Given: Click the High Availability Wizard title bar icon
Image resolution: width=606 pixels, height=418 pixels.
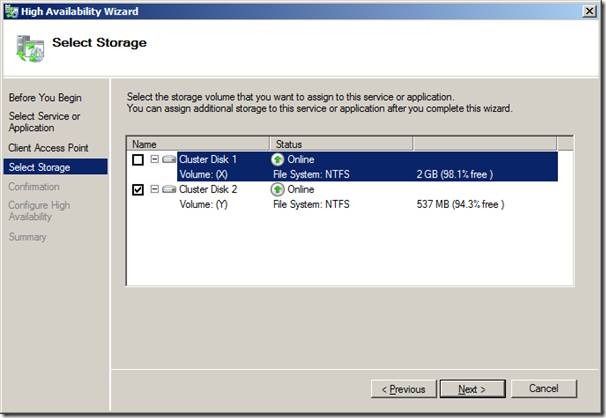Looking at the screenshot, I should (11, 11).
